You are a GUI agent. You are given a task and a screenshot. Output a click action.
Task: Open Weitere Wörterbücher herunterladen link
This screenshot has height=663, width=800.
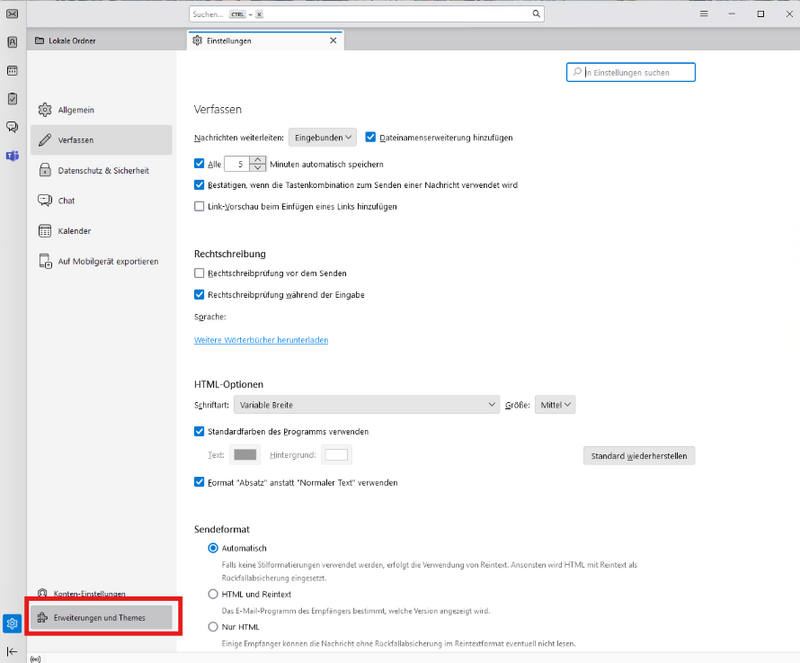(x=261, y=340)
